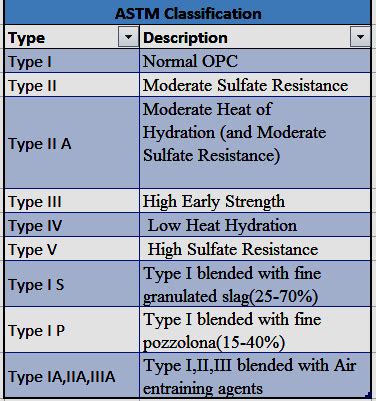Select the ASTM Classification title cell
This screenshot has height=401, width=376.
pyautogui.click(x=188, y=13)
